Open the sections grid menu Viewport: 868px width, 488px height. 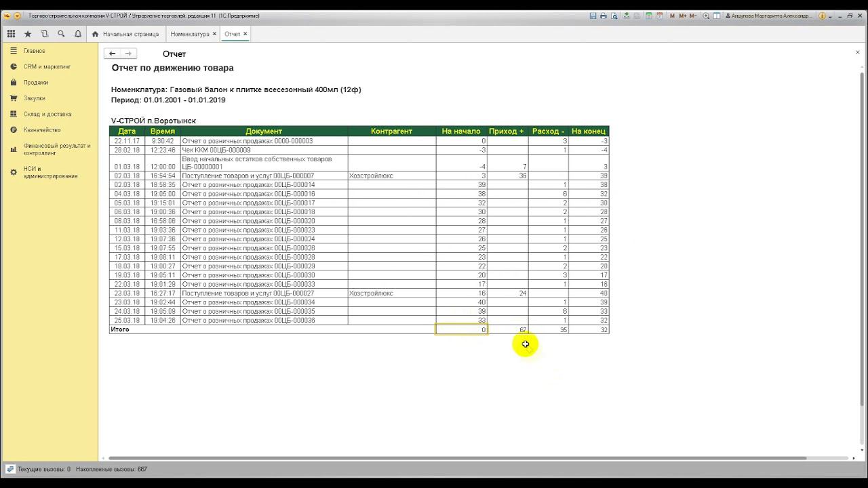pos(11,34)
